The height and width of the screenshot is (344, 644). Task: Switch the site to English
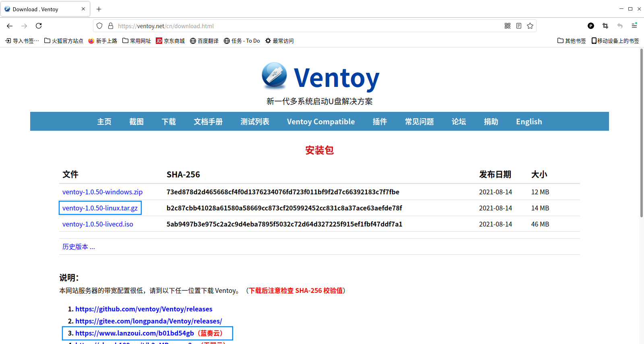529,122
